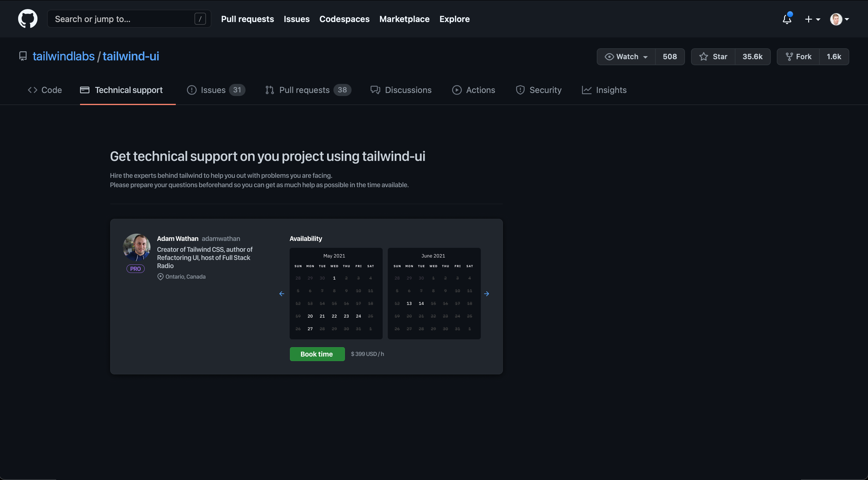Open the tailwindlabs organization link

click(63, 56)
